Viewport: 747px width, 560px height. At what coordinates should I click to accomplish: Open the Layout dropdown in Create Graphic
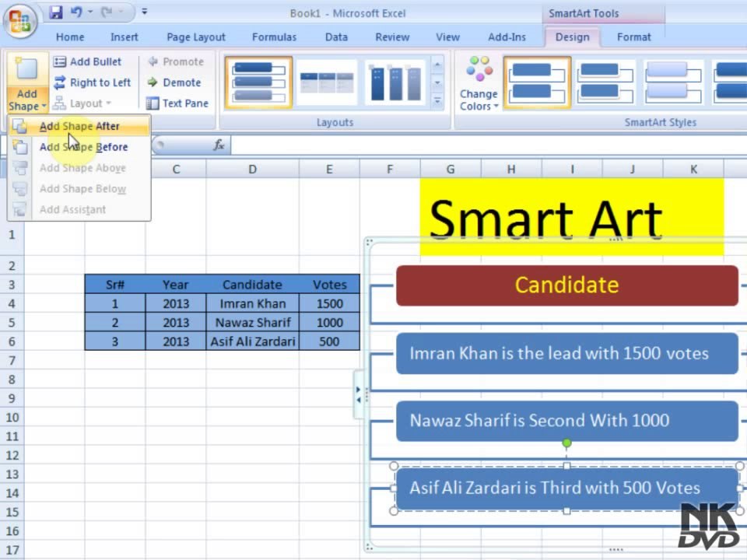[x=82, y=103]
